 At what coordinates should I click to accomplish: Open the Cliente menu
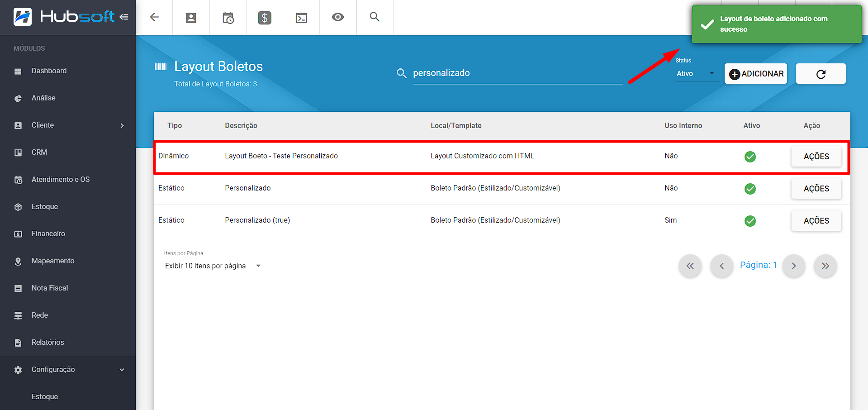pos(43,125)
